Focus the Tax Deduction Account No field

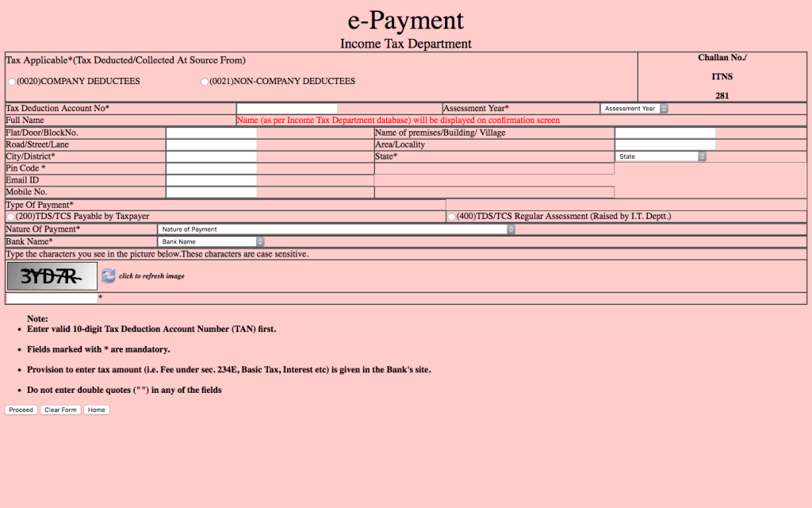pyautogui.click(x=286, y=109)
